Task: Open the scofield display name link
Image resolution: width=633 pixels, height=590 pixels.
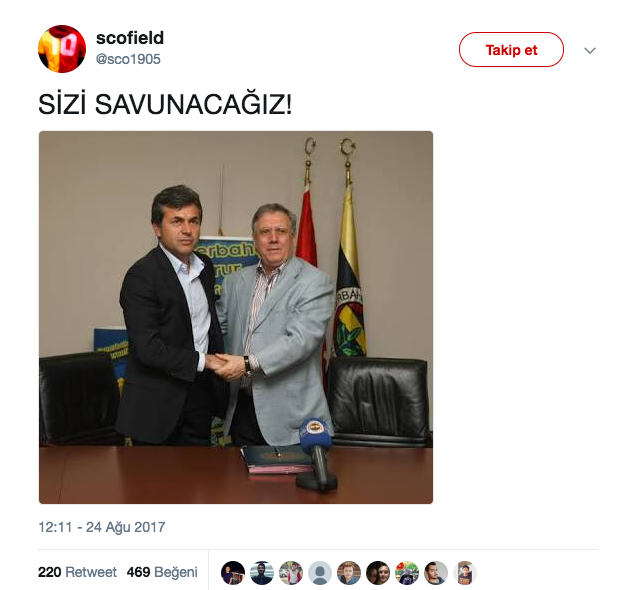Action: pos(130,38)
